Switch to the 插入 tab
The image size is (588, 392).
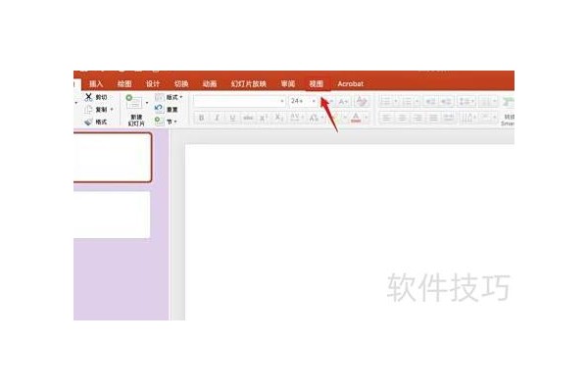(x=96, y=83)
